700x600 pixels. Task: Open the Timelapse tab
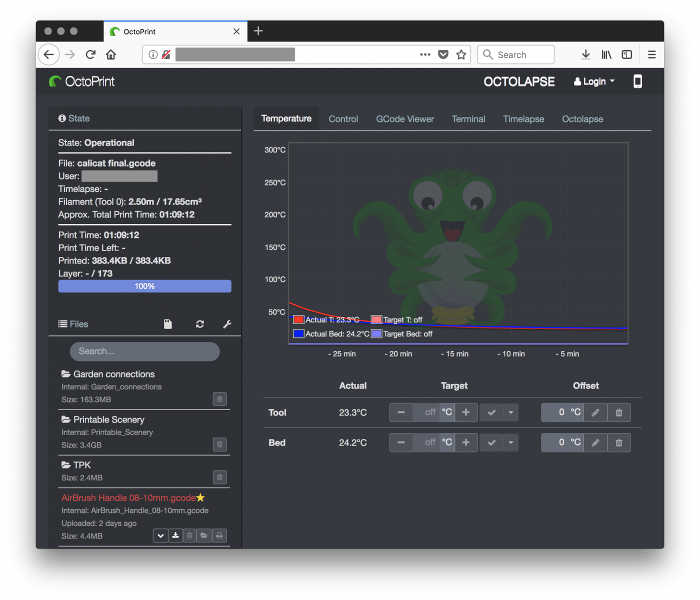click(x=523, y=119)
